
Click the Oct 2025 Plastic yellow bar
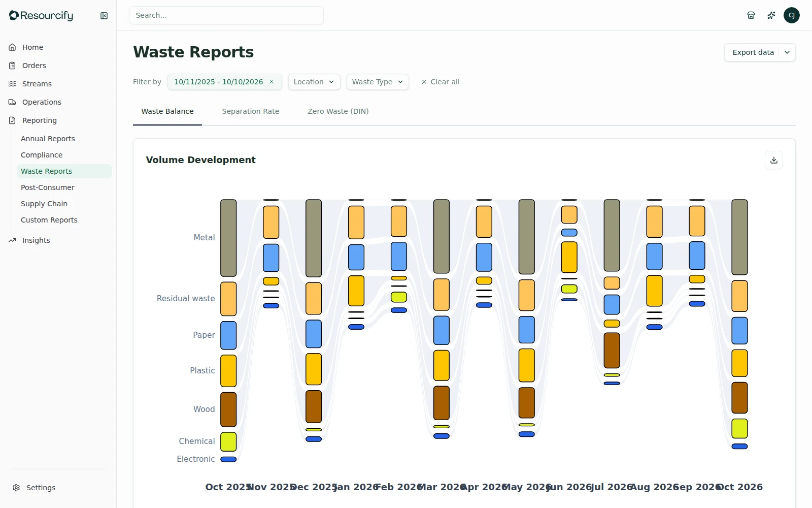pyautogui.click(x=228, y=371)
